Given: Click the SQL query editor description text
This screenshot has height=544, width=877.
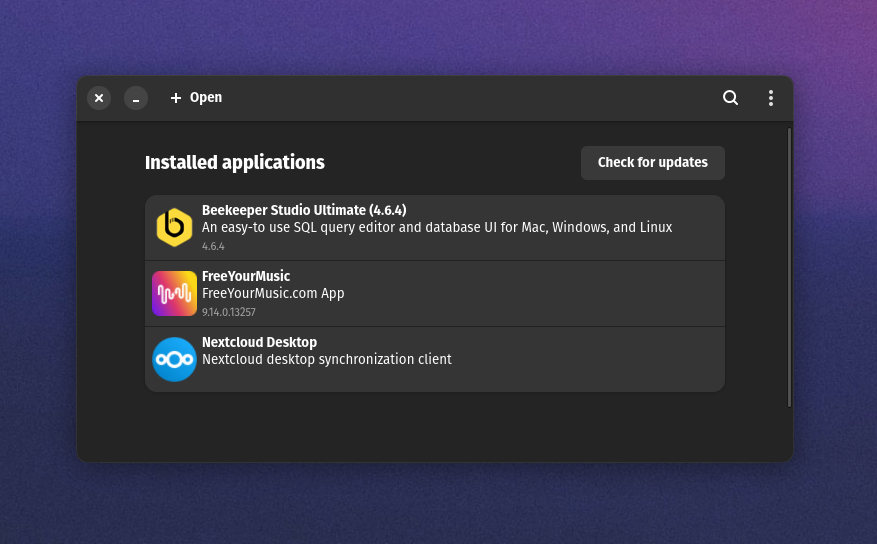Looking at the screenshot, I should (x=437, y=228).
